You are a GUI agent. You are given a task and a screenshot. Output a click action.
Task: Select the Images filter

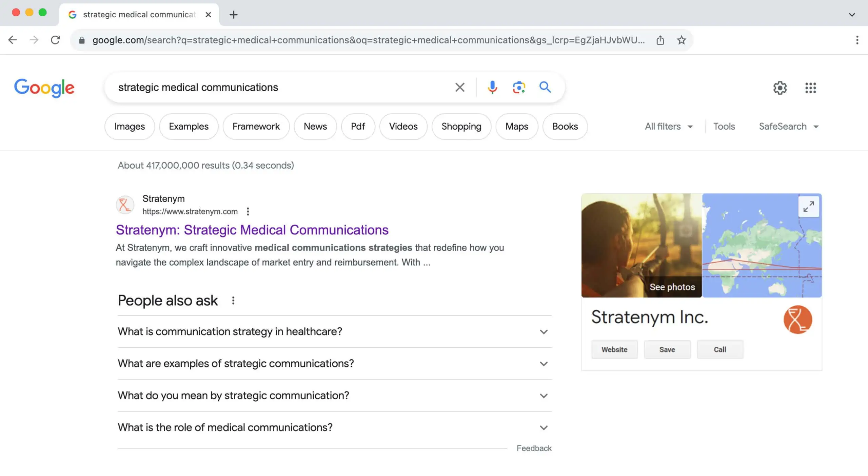coord(130,126)
